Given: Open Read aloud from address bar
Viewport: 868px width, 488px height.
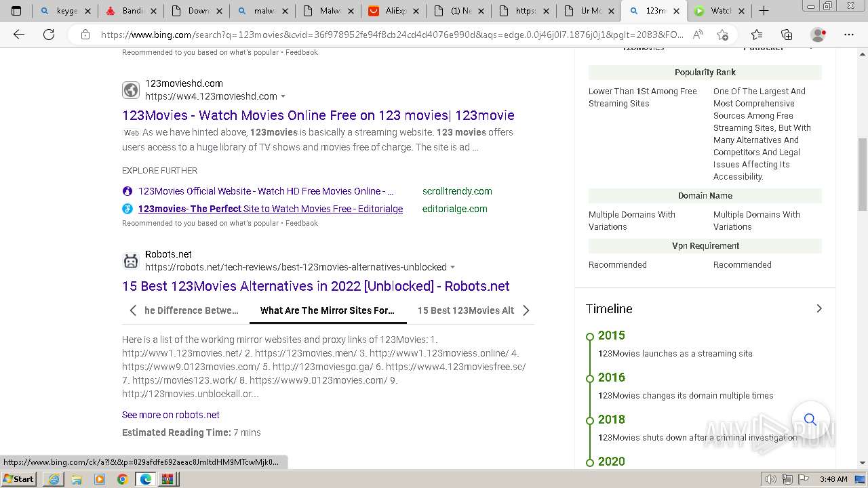Looking at the screenshot, I should 698,35.
